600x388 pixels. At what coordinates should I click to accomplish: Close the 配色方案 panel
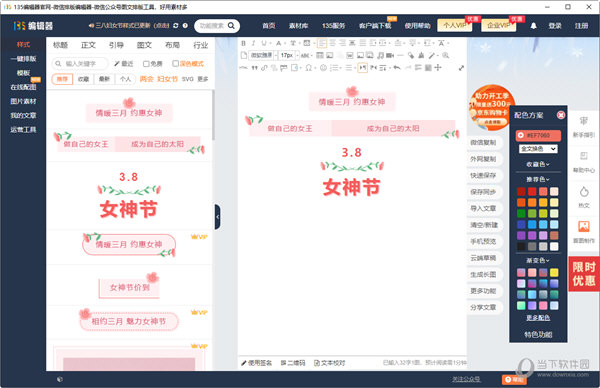[561, 115]
